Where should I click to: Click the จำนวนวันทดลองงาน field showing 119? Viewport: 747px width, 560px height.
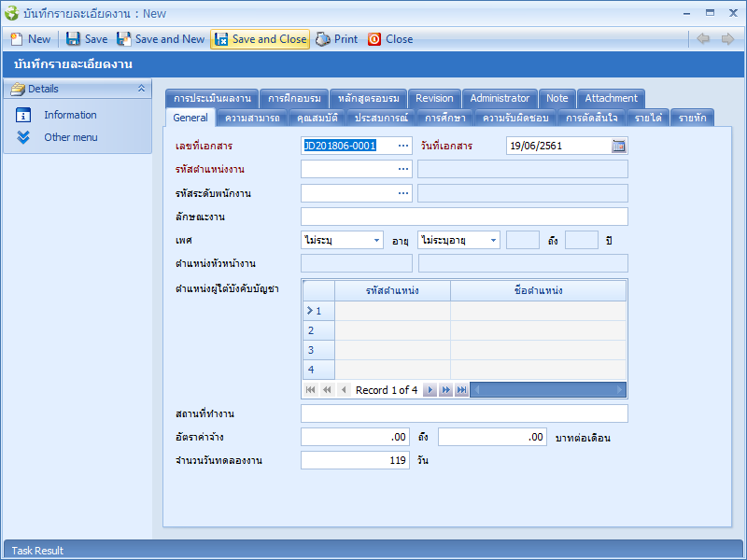click(355, 460)
